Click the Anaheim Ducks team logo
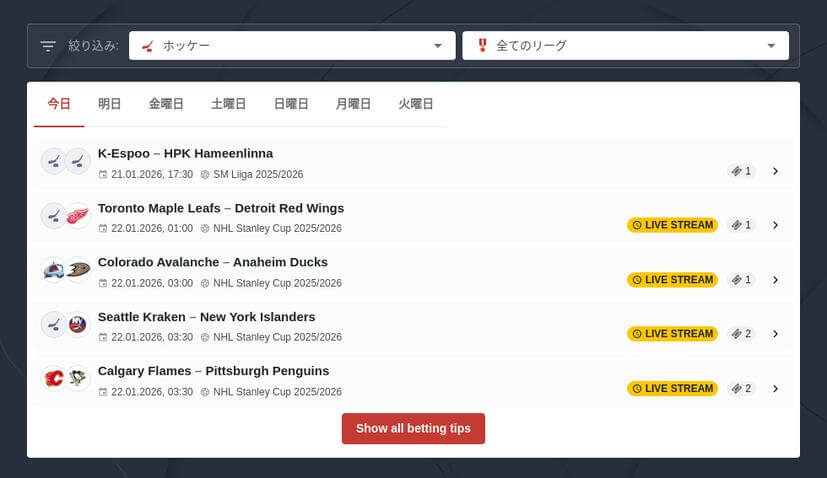The width and height of the screenshot is (827, 478). [x=78, y=270]
